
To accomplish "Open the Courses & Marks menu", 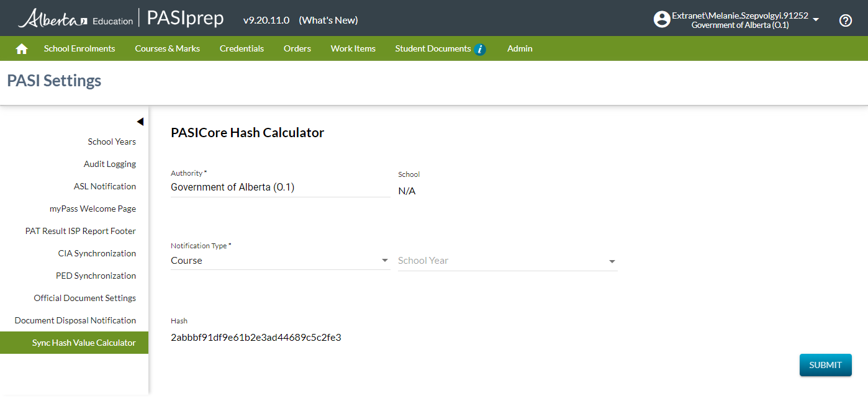I will point(167,48).
